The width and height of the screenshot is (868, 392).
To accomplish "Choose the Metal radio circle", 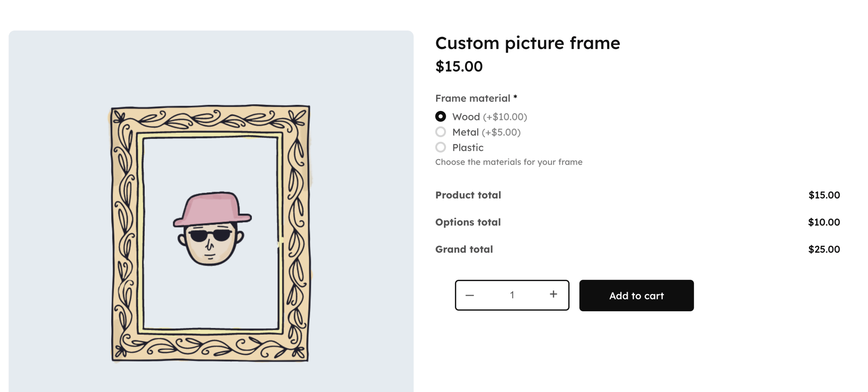I will pos(440,132).
